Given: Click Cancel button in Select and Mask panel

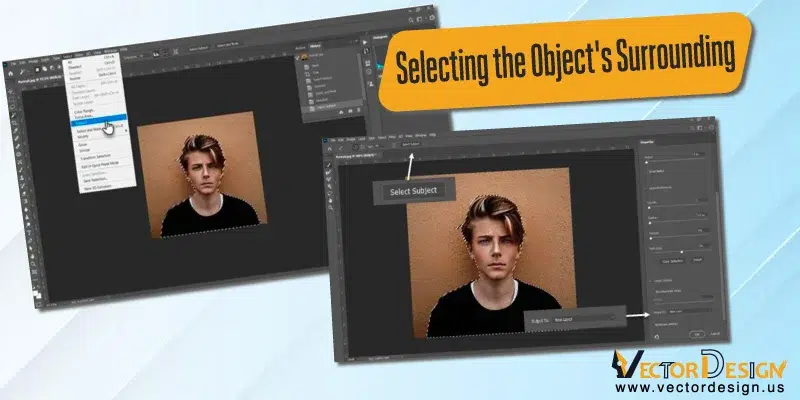Looking at the screenshot, I should tap(715, 333).
